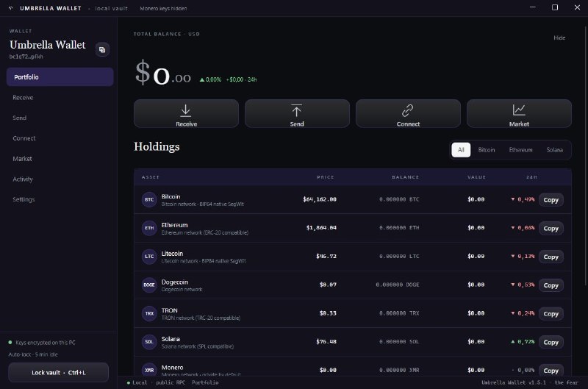The image size is (588, 389).
Task: Click the BALANCE column header
Action: click(x=406, y=177)
